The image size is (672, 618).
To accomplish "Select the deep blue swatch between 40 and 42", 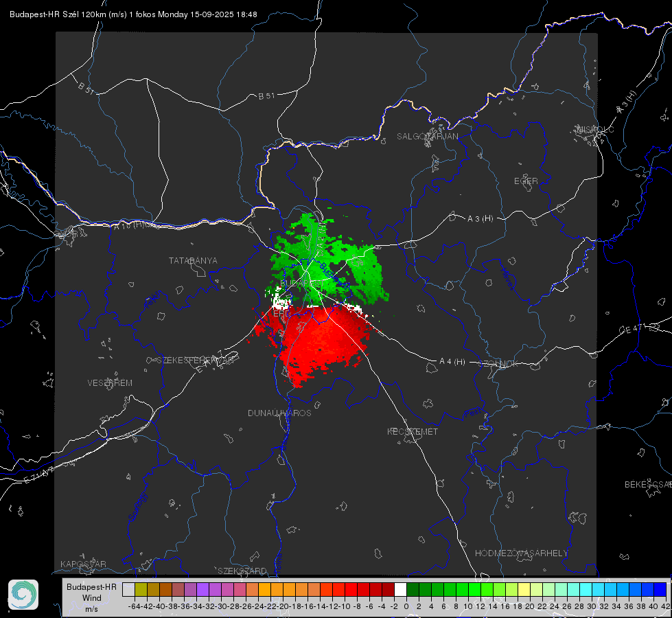I will pyautogui.click(x=660, y=589).
